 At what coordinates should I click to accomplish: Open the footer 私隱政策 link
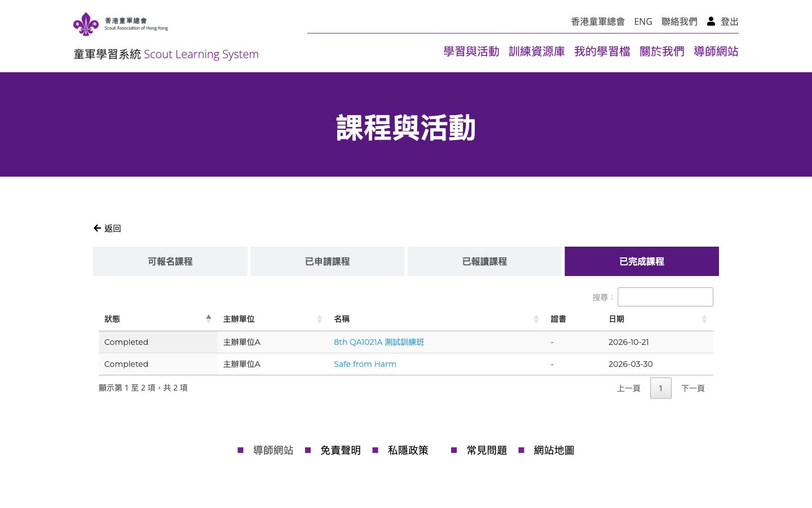click(408, 450)
